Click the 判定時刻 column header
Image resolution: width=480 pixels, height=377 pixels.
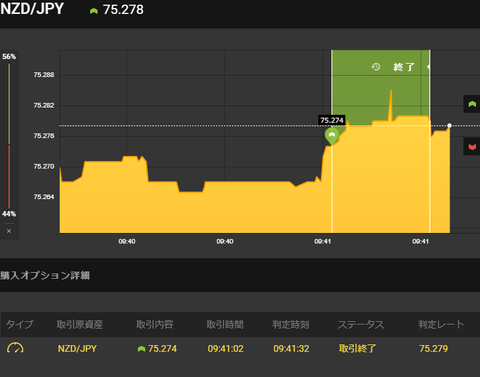(291, 324)
